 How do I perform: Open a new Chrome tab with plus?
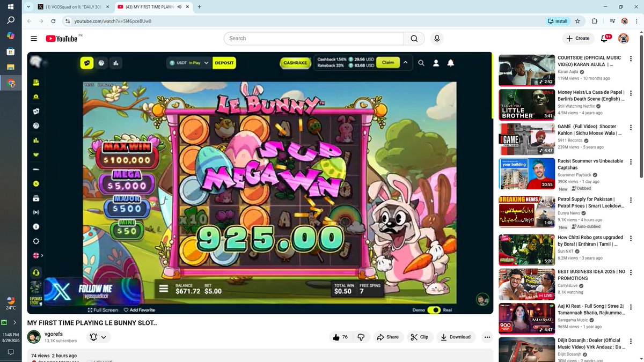(200, 7)
